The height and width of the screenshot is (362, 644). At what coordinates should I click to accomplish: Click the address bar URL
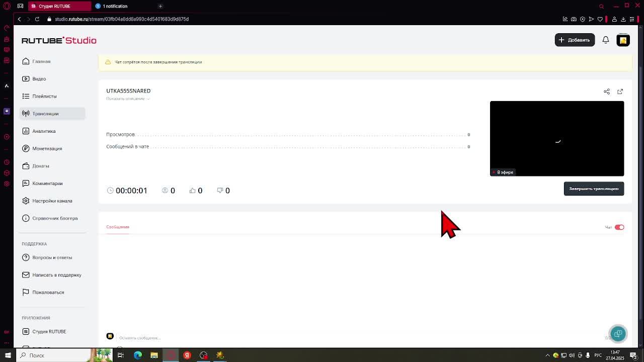point(122,19)
